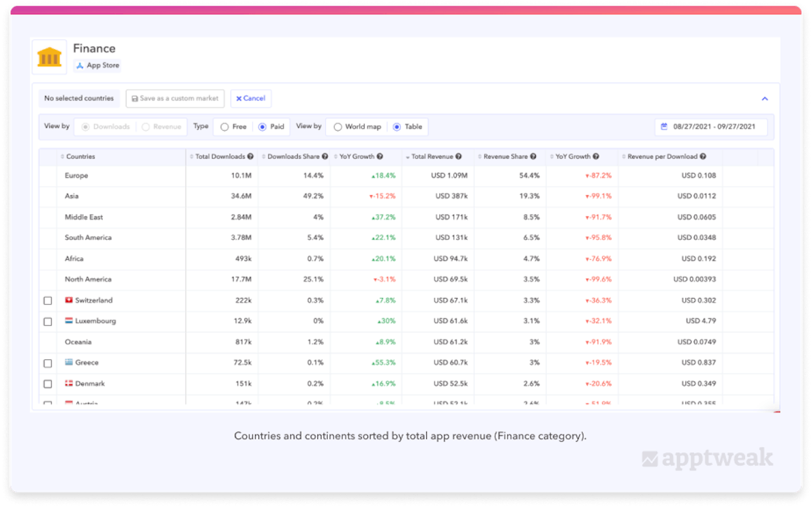This screenshot has width=812, height=507.
Task: Tick the Switzerland row checkbox
Action: (48, 301)
